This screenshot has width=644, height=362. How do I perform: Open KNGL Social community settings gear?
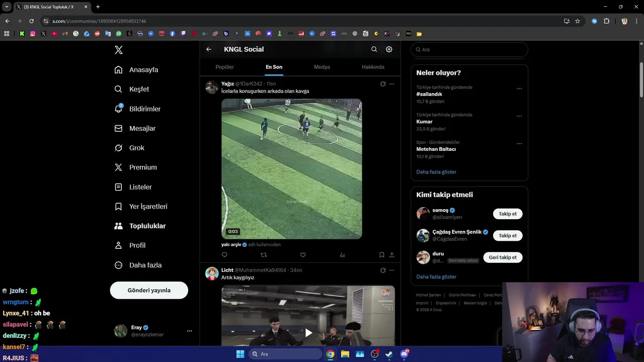tap(389, 49)
